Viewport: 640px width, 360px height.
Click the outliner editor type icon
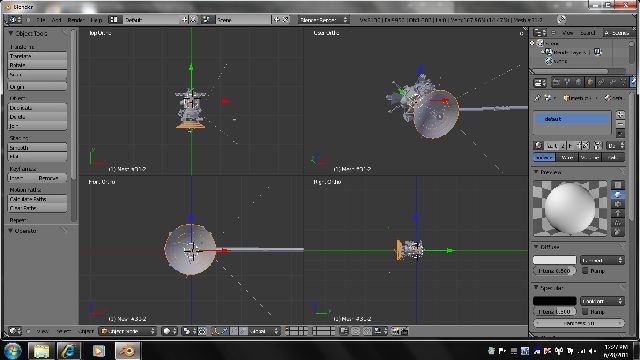pyautogui.click(x=540, y=33)
